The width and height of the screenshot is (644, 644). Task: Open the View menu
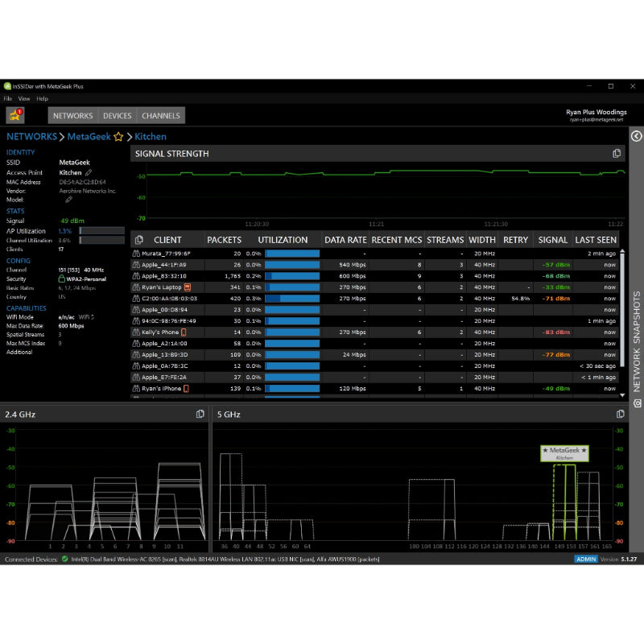point(24,98)
